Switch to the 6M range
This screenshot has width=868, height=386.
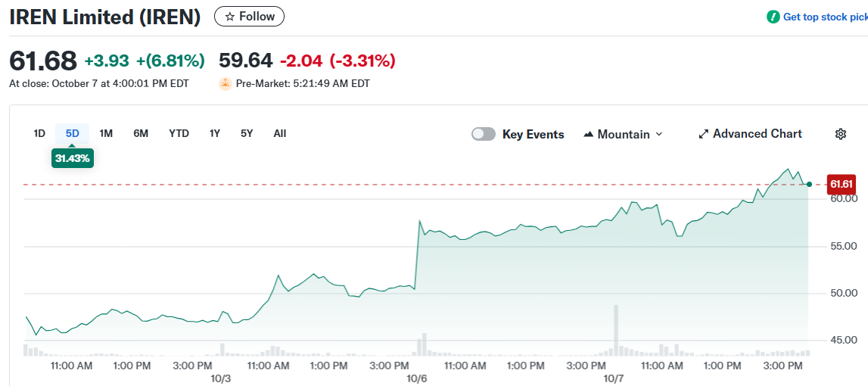pyautogui.click(x=141, y=134)
